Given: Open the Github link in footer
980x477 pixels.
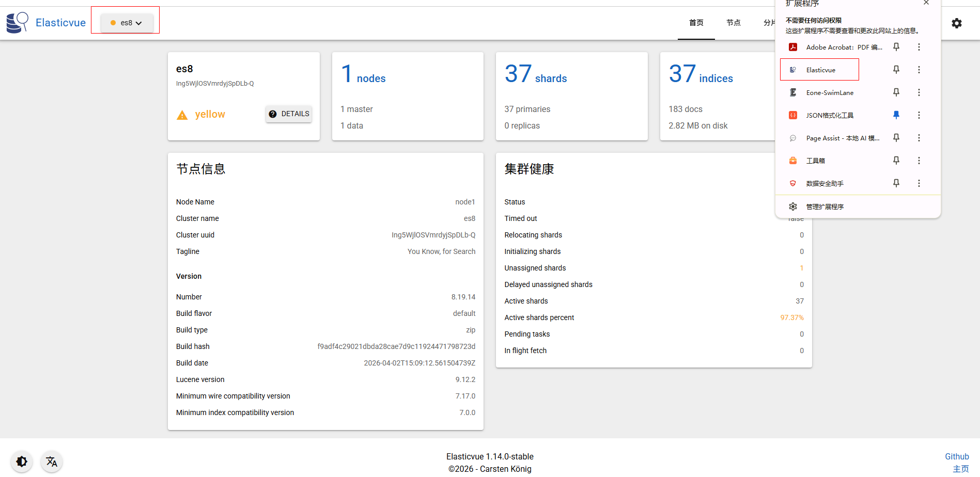Looking at the screenshot, I should (x=957, y=456).
